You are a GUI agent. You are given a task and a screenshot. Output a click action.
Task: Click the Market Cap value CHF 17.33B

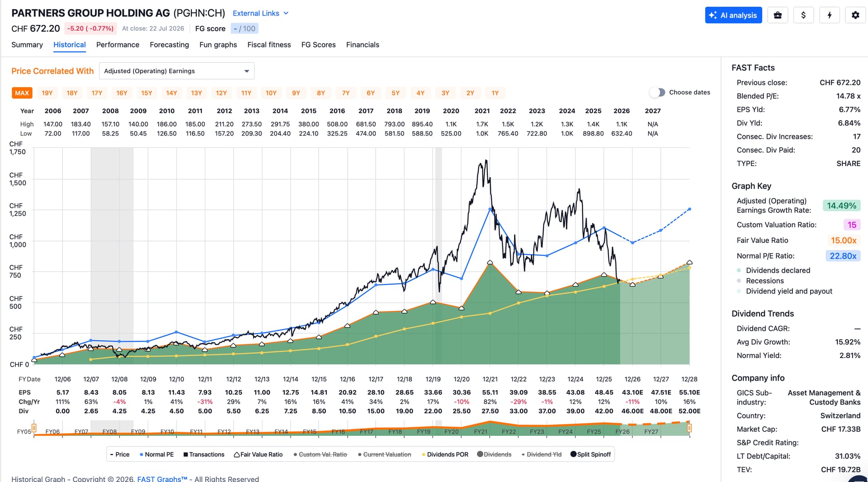[x=840, y=429]
